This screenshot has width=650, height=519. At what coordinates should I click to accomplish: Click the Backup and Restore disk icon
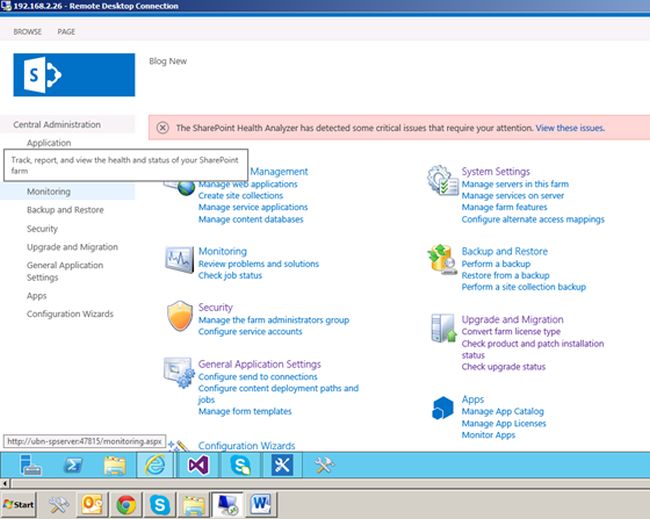(442, 260)
